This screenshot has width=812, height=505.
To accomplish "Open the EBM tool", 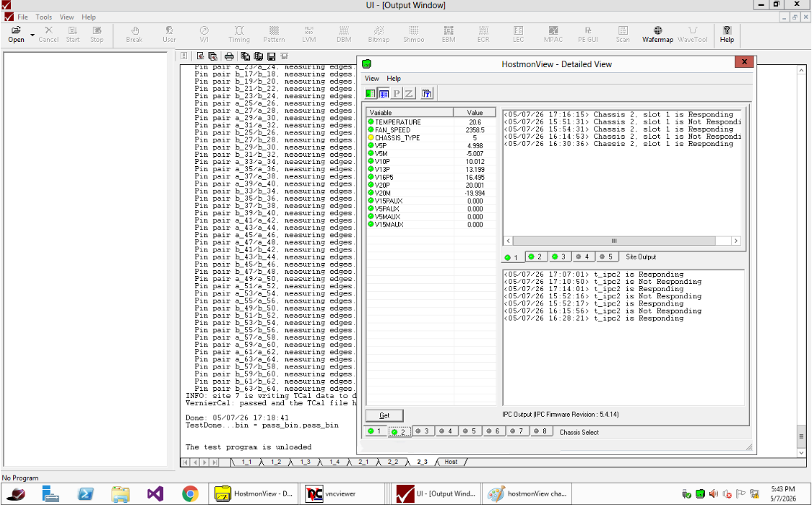I will (449, 34).
